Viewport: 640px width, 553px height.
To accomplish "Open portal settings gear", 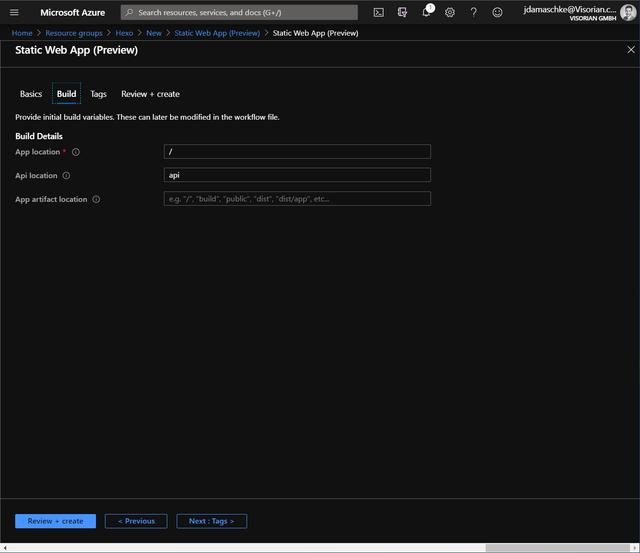I will pos(450,13).
